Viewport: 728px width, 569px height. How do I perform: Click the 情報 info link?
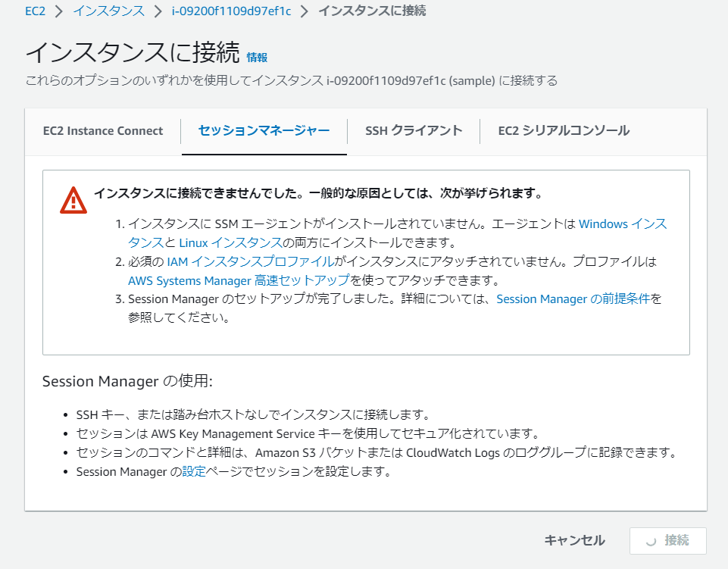coord(257,57)
